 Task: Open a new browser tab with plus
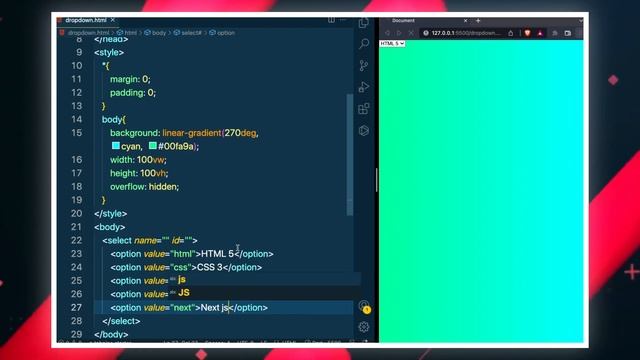pos(478,20)
